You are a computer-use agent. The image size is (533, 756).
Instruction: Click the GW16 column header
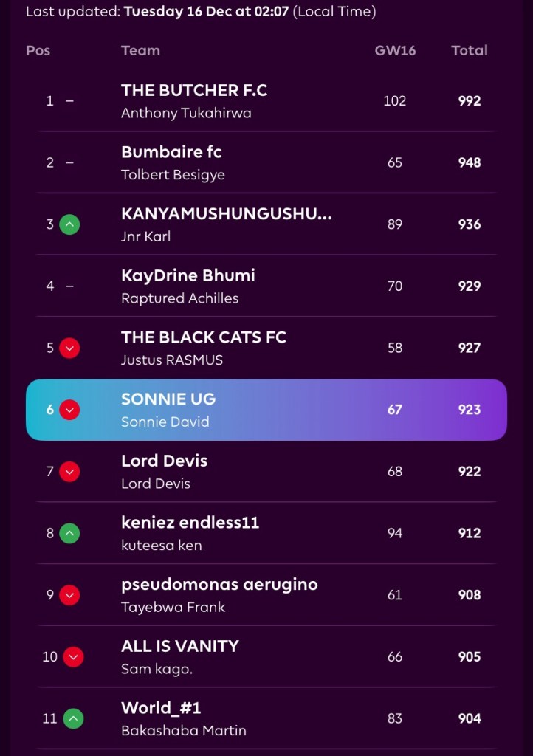pyautogui.click(x=395, y=50)
